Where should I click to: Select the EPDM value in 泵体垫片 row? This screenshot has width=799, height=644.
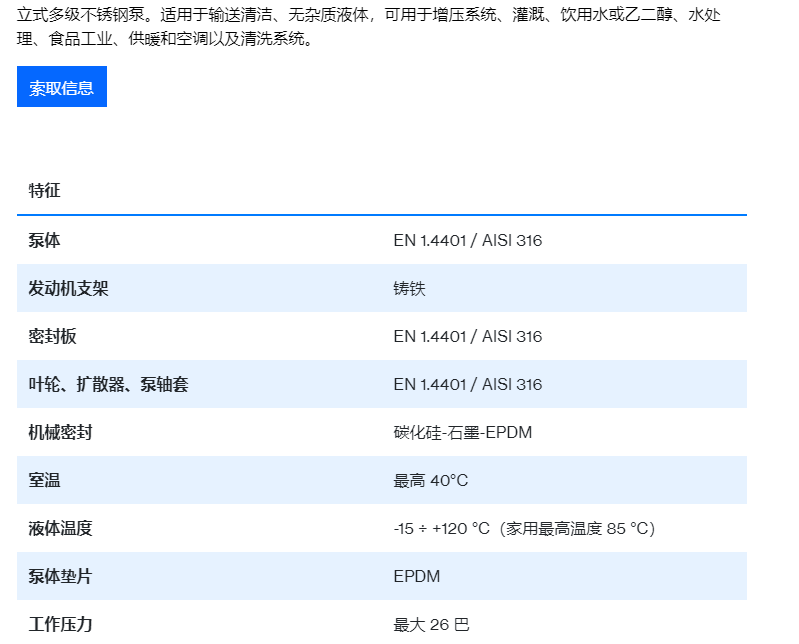(x=416, y=576)
